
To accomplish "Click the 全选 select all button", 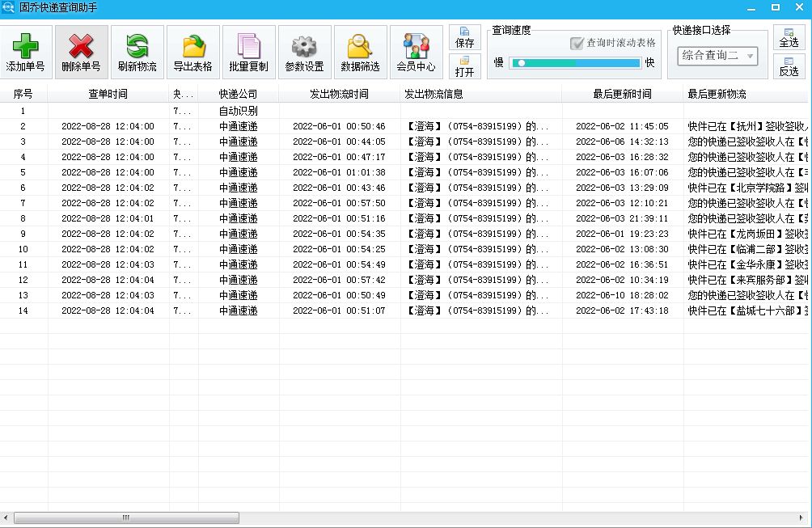I will pos(789,39).
